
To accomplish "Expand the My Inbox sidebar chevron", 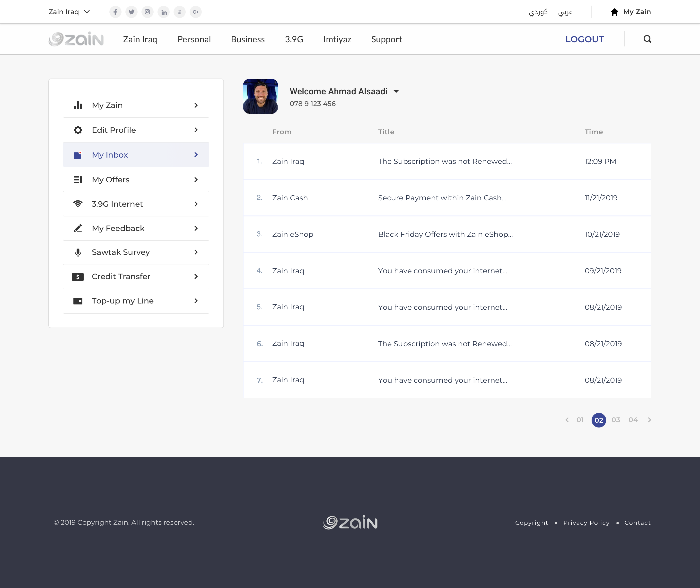I will pos(196,155).
